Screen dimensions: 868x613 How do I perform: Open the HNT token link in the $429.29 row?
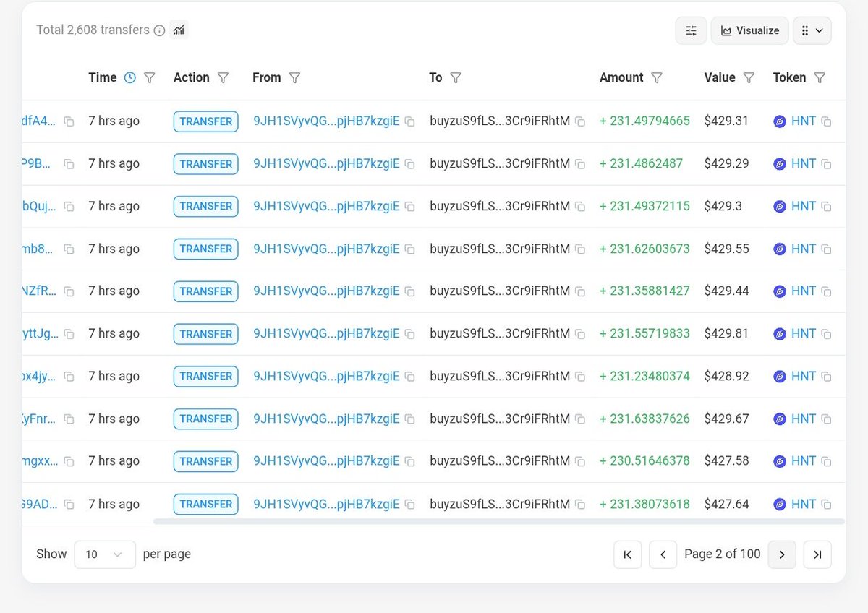(804, 163)
